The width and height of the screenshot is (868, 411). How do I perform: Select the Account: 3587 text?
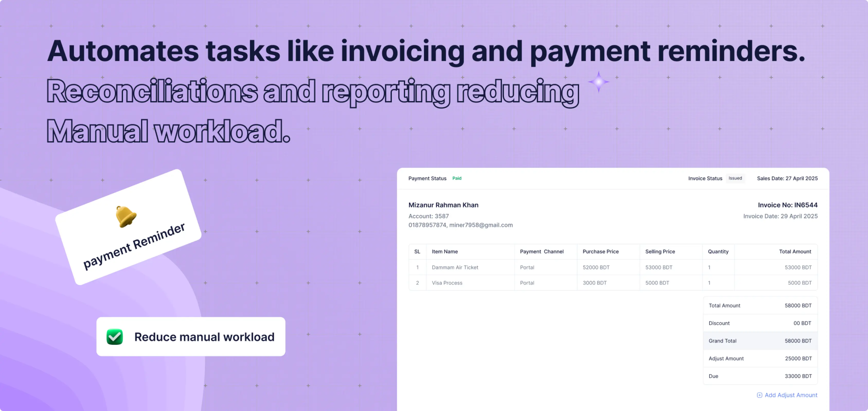[x=428, y=216]
